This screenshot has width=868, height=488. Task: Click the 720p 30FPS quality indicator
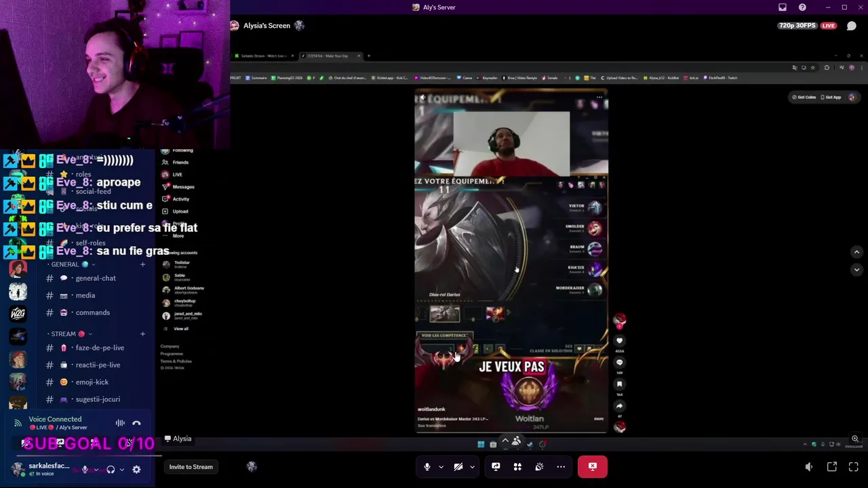(x=797, y=26)
